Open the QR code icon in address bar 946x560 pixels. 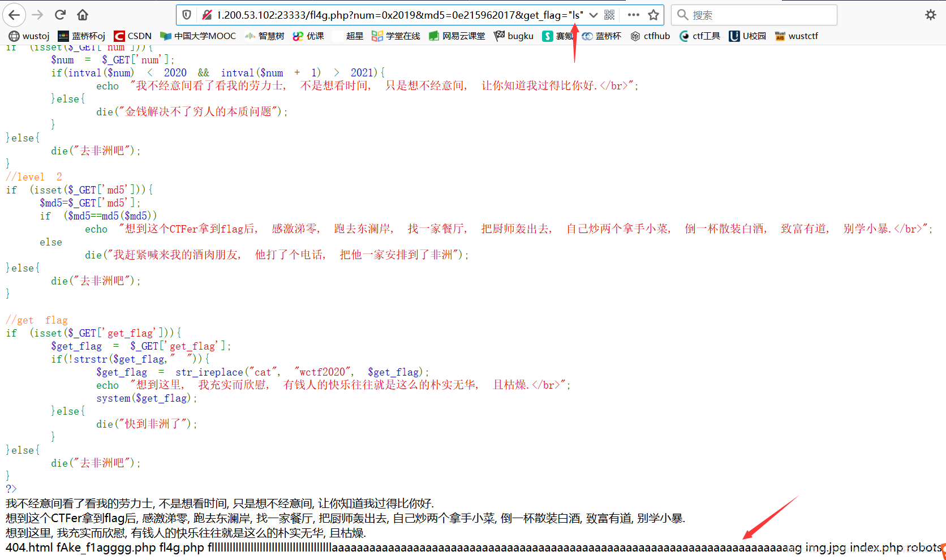coord(609,15)
